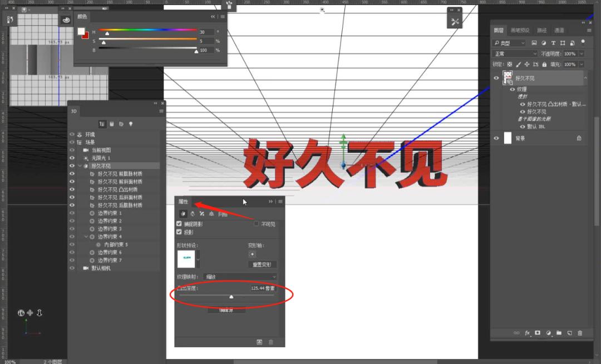Click 重置变形 button
The width and height of the screenshot is (601, 364).
262,265
